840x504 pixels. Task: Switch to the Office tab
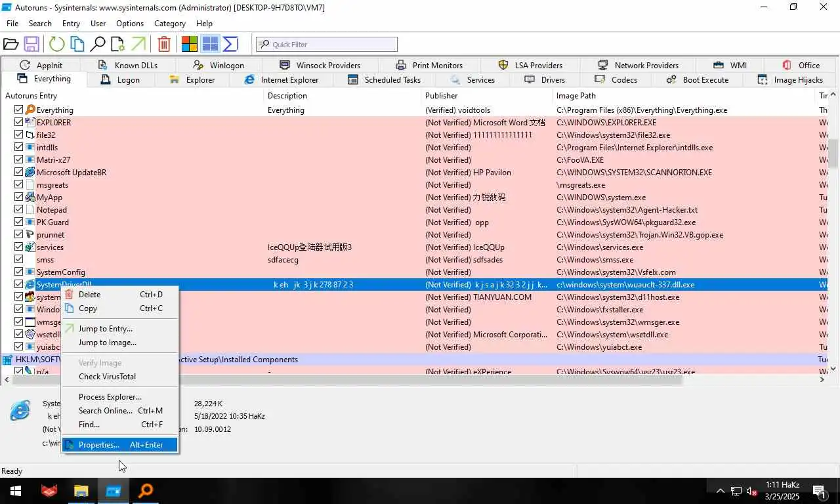[801, 65]
